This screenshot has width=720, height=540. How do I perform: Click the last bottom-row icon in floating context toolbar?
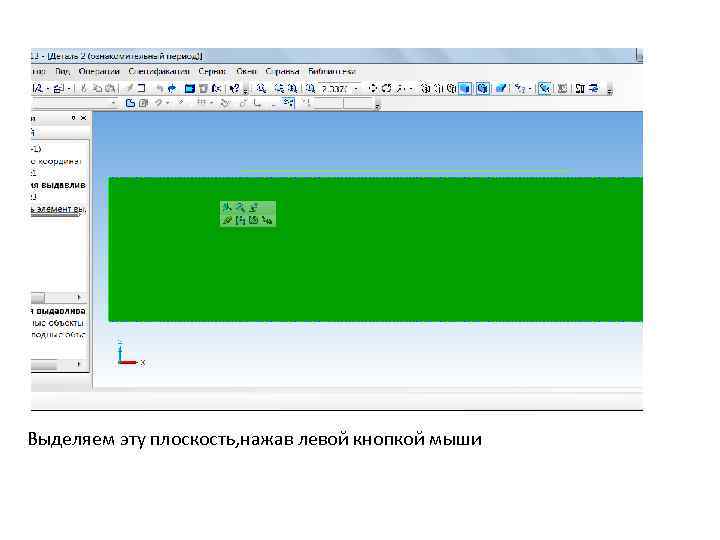coord(267,220)
